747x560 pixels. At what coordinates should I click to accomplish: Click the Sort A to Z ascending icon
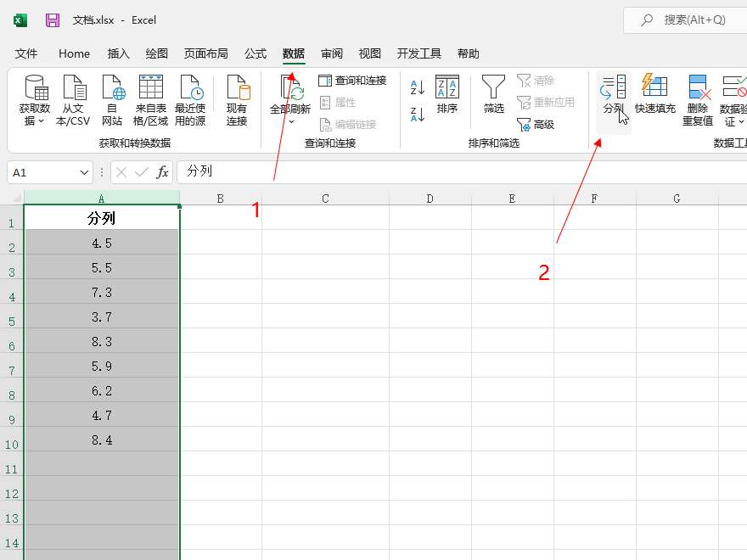tap(417, 87)
